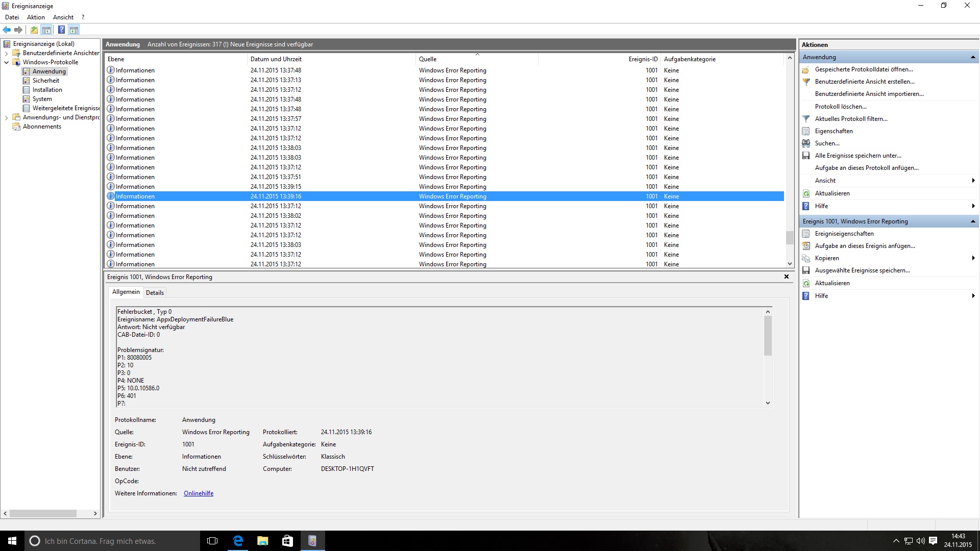Click the up one level folder icon
The image size is (980, 551).
point(34,30)
